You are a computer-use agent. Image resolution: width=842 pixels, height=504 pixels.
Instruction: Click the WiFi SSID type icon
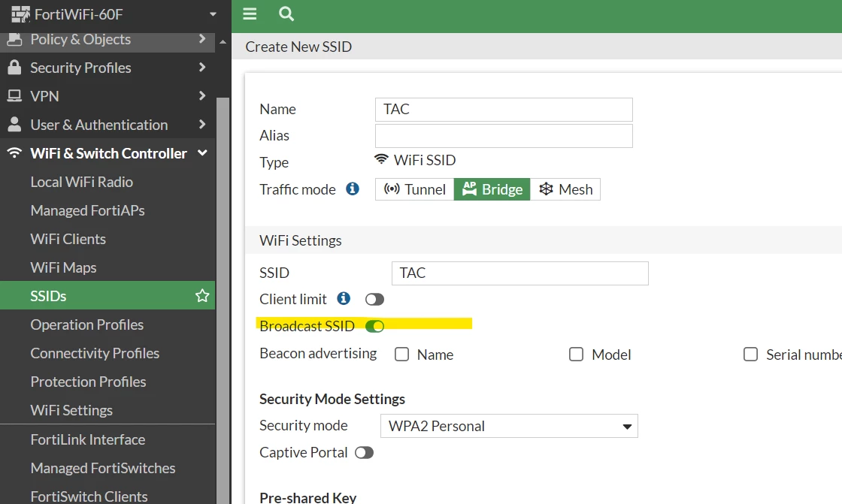click(x=381, y=159)
